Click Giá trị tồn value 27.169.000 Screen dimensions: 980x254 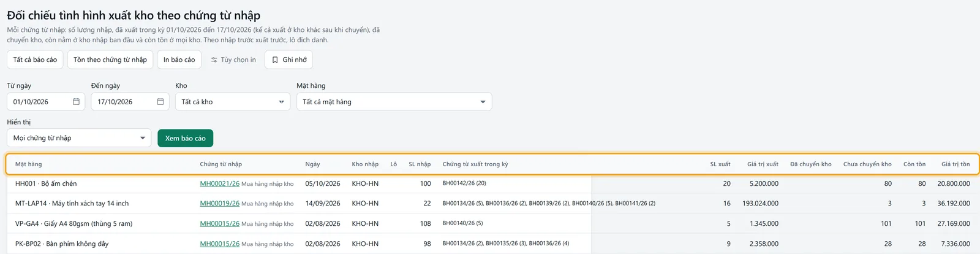coord(954,223)
